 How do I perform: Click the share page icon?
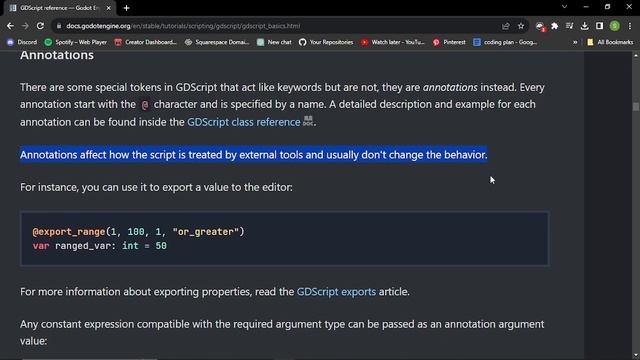506,26
